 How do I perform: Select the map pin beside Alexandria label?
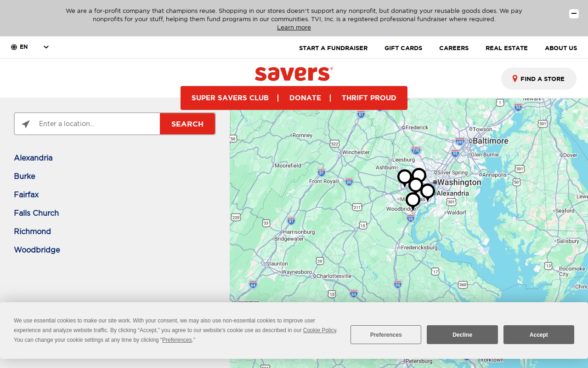tap(427, 191)
